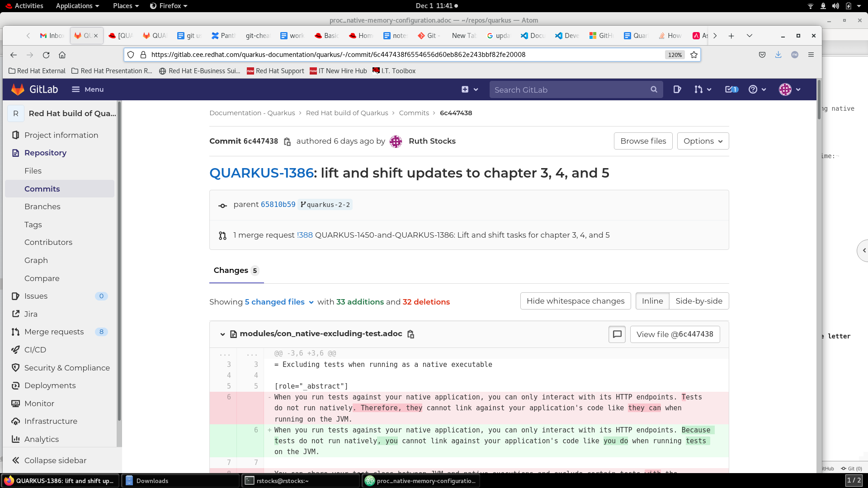Expand the Options dropdown

(703, 141)
